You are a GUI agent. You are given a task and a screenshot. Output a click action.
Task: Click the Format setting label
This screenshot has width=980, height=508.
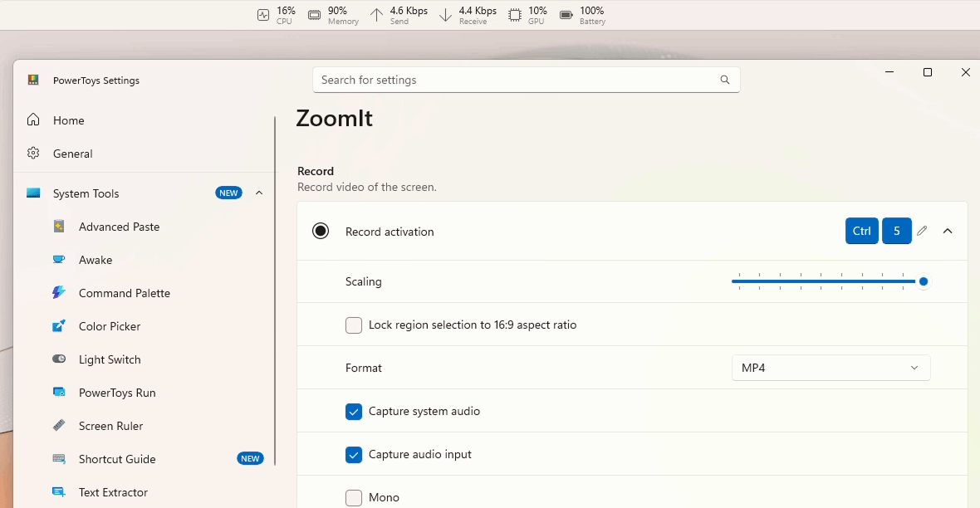[x=363, y=368]
